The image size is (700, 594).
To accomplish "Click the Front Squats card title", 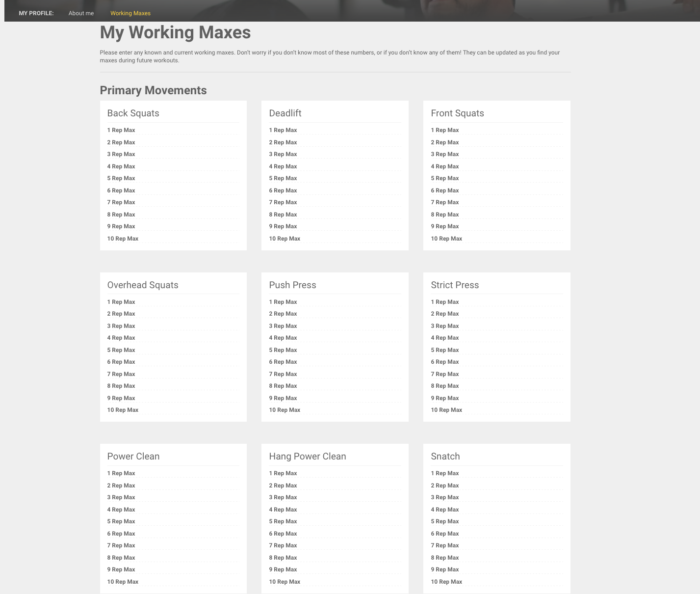I will point(457,113).
